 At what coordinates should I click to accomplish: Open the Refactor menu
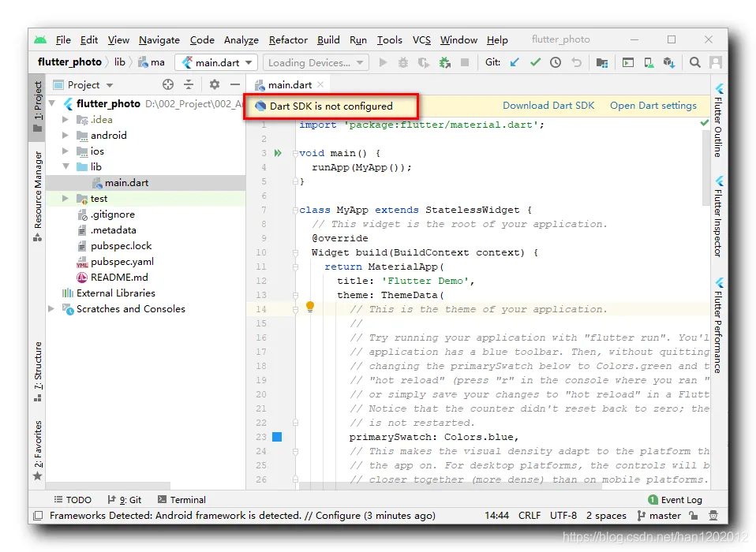point(288,40)
